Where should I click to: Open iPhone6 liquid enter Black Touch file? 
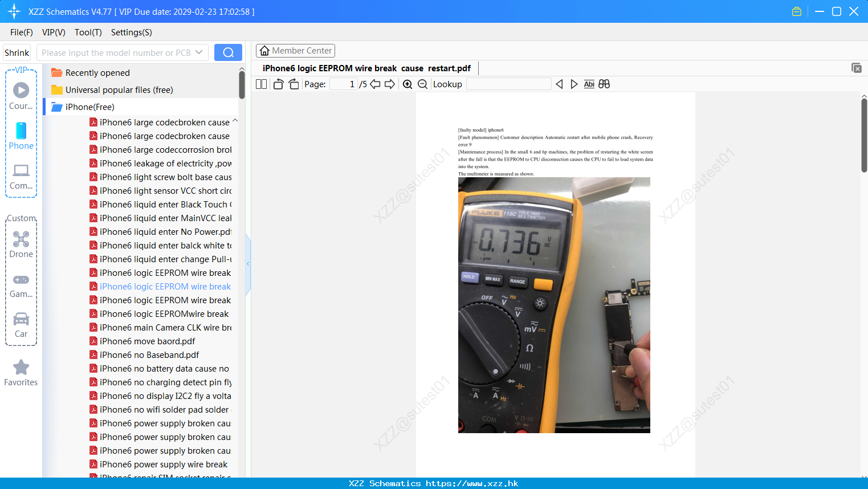point(160,205)
